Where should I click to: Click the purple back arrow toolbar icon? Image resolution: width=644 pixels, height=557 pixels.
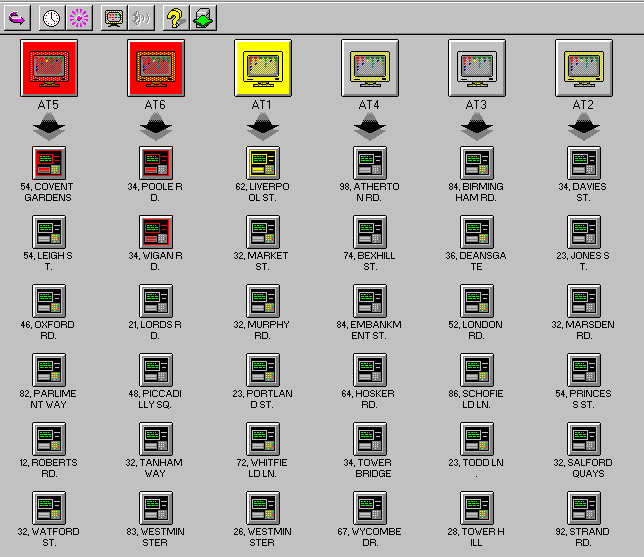(x=17, y=18)
